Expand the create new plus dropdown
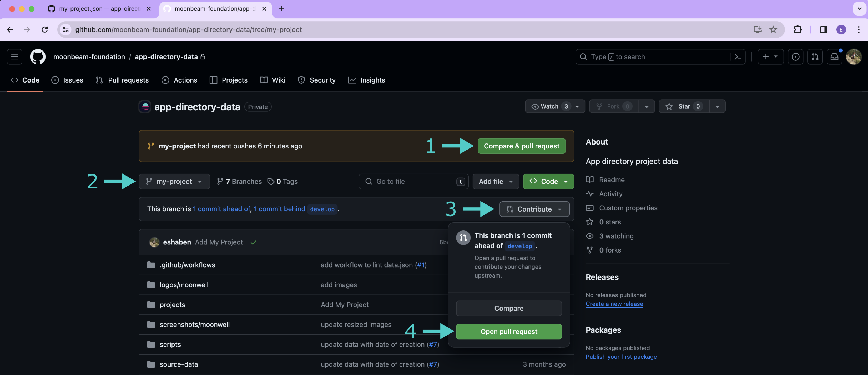868x375 pixels. (x=770, y=57)
